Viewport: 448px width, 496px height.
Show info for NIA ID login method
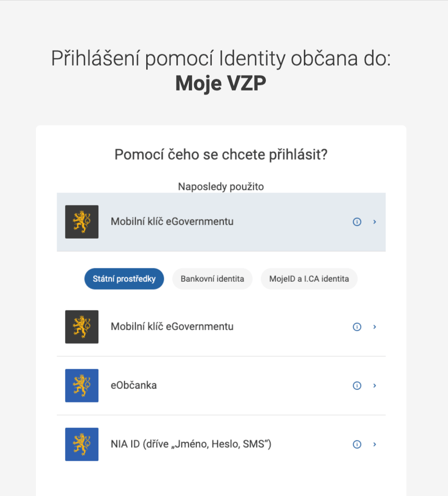coord(357,445)
